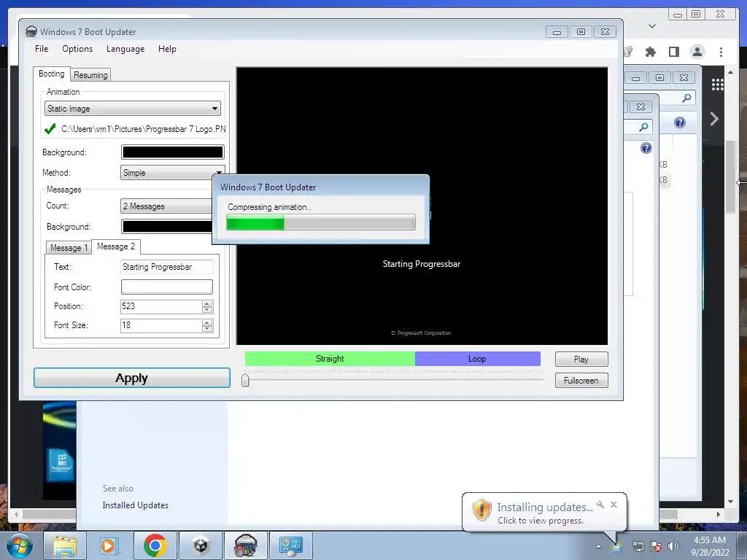This screenshot has width=747, height=560.
Task: Open balloon notification wrench settings icon
Action: [600, 505]
